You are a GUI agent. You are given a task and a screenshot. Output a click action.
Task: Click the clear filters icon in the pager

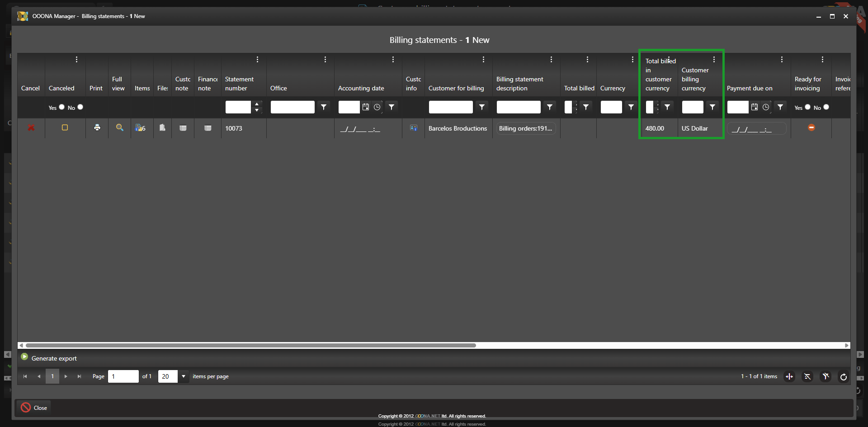(826, 376)
